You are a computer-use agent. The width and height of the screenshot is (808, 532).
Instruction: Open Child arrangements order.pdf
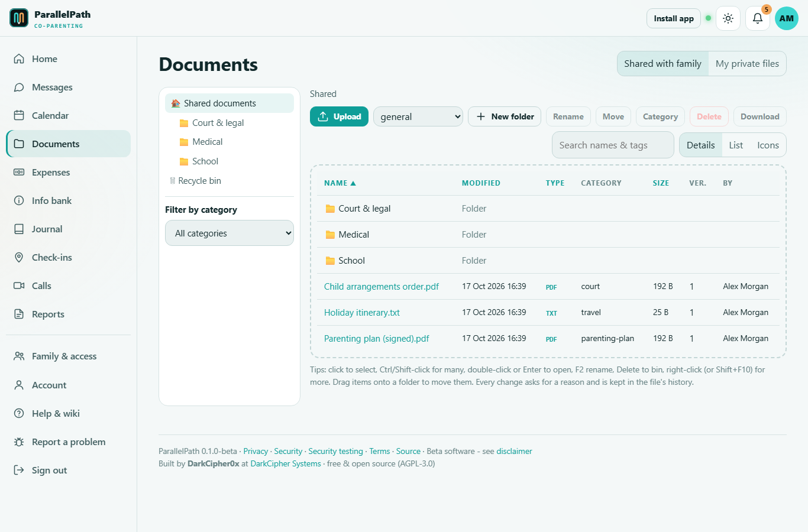click(x=382, y=286)
